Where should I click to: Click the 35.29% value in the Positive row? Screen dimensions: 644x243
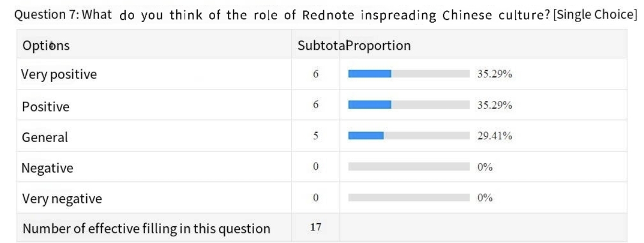point(495,105)
